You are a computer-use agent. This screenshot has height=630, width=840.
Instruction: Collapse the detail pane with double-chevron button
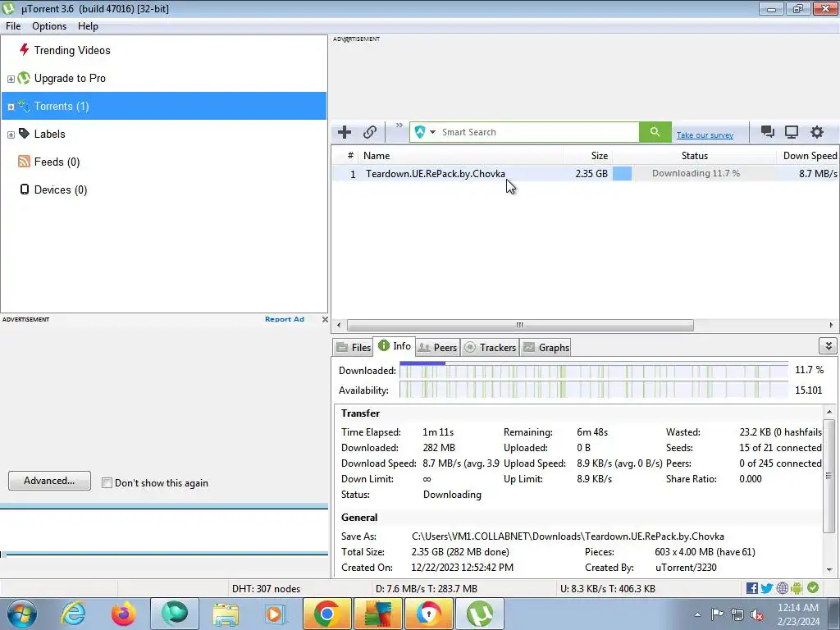(829, 346)
